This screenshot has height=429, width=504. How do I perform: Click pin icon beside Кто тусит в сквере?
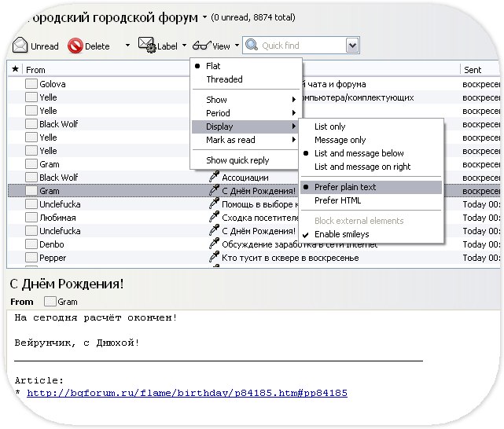pos(214,258)
